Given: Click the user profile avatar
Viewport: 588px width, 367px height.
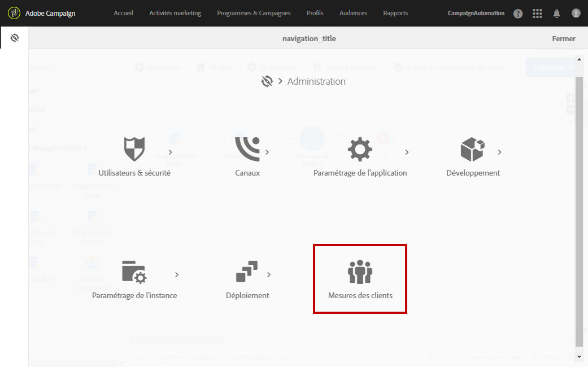Looking at the screenshot, I should [576, 13].
